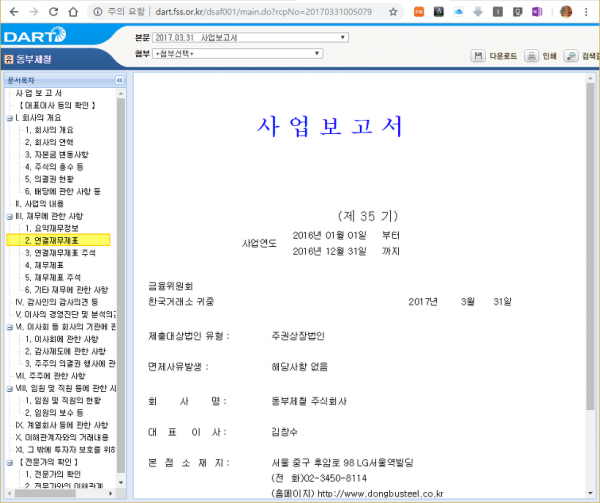The width and height of the screenshot is (600, 503).
Task: Open 1. 요약재무정보 item
Action: point(52,228)
